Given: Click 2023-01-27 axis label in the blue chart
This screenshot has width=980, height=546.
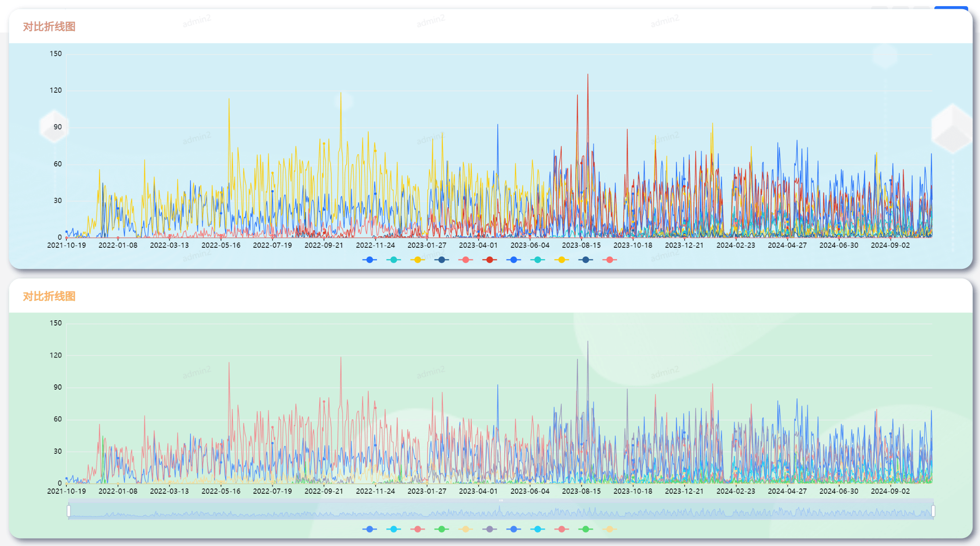Looking at the screenshot, I should [427, 245].
